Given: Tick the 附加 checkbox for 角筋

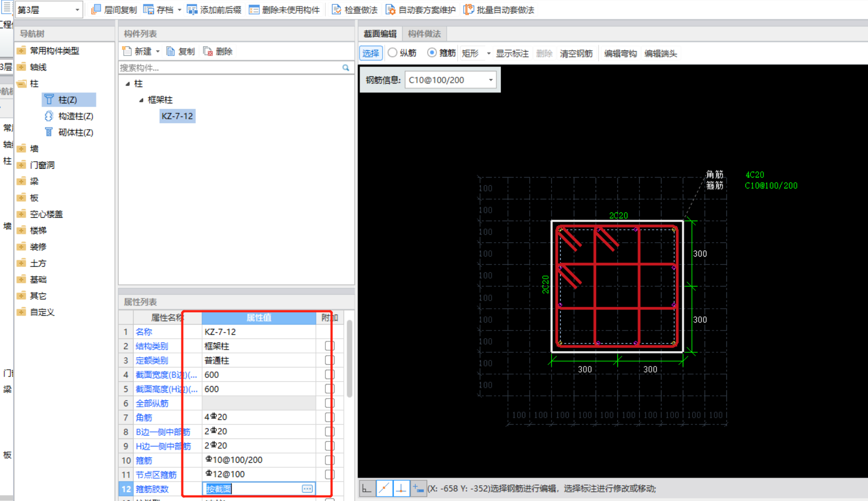Looking at the screenshot, I should [x=330, y=417].
